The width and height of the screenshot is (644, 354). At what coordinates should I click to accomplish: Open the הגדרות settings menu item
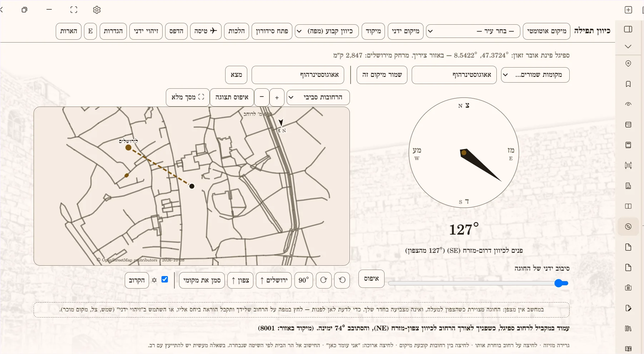113,31
